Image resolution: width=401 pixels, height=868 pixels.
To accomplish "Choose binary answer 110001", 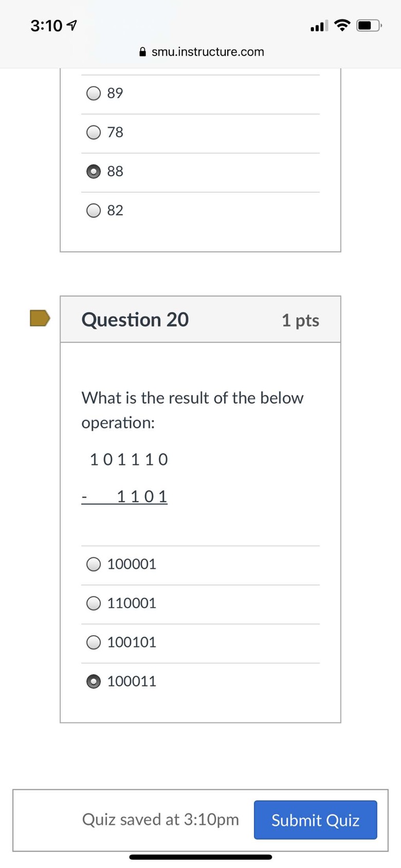I will coord(94,603).
